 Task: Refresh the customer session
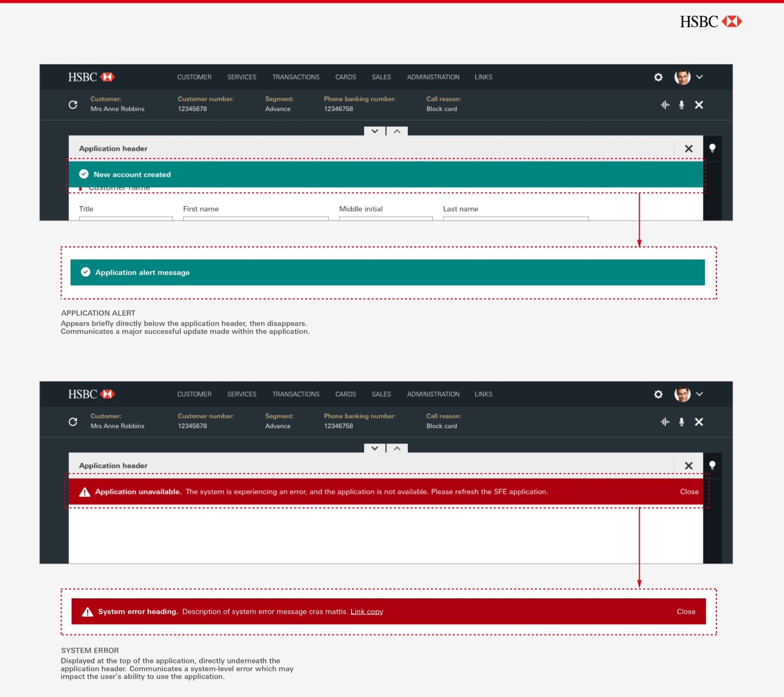pos(73,104)
